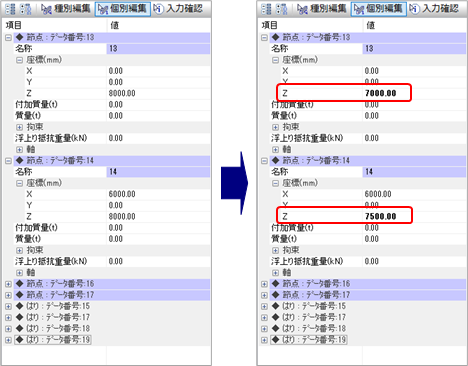468x366 pixels.
Task: Expand 節点:データ番号:17 in left panel
Action: (x=8, y=295)
